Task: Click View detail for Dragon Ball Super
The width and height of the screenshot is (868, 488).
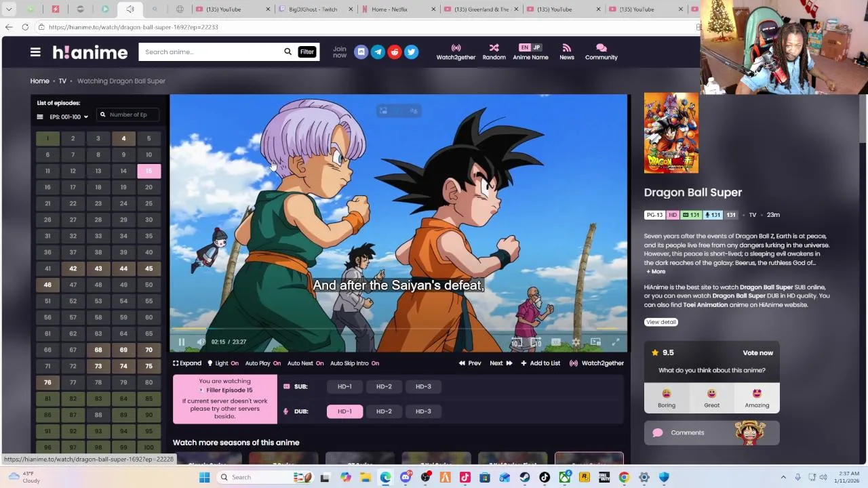Action: pos(660,322)
